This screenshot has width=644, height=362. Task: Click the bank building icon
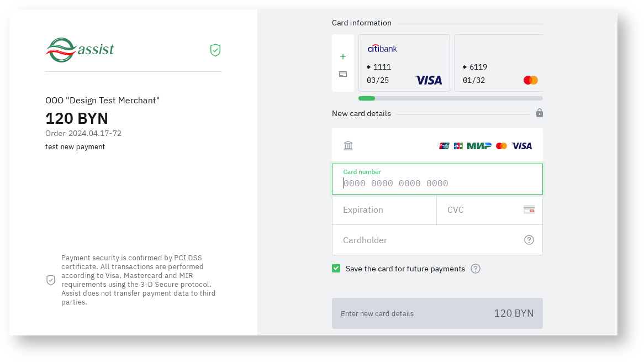[x=348, y=146]
